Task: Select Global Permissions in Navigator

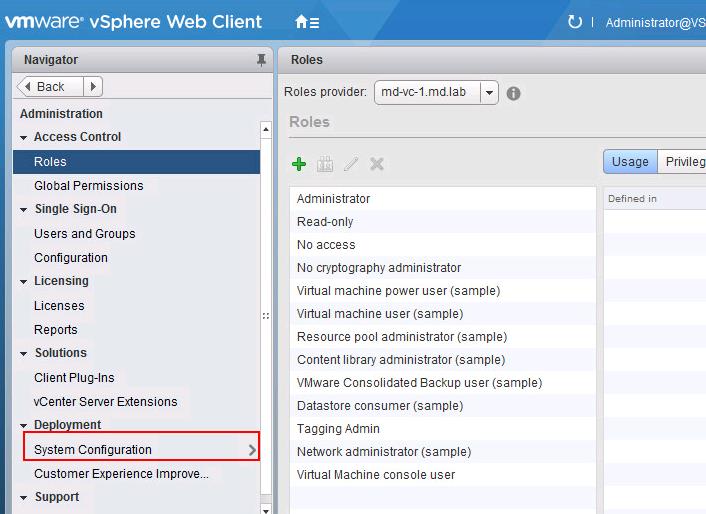Action: (89, 186)
